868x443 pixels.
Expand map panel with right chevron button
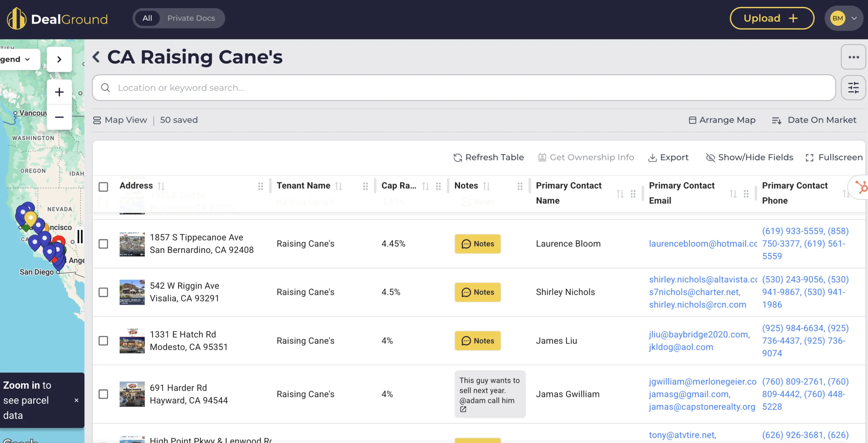tap(59, 59)
